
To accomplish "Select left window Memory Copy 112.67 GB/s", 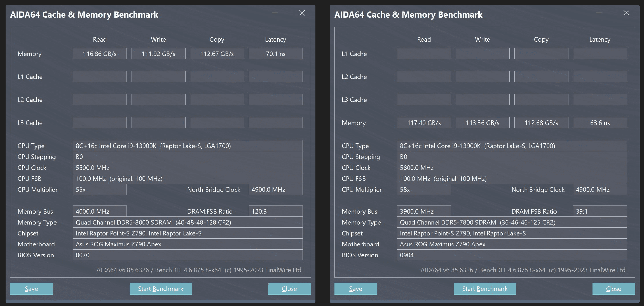I will (217, 53).
